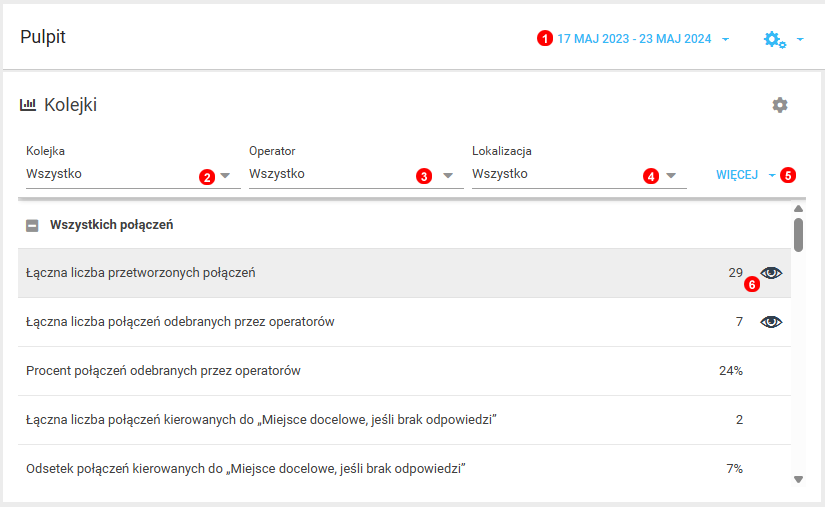Image resolution: width=825 pixels, height=507 pixels.
Task: Open the Kolejka dropdown
Action: [x=133, y=174]
